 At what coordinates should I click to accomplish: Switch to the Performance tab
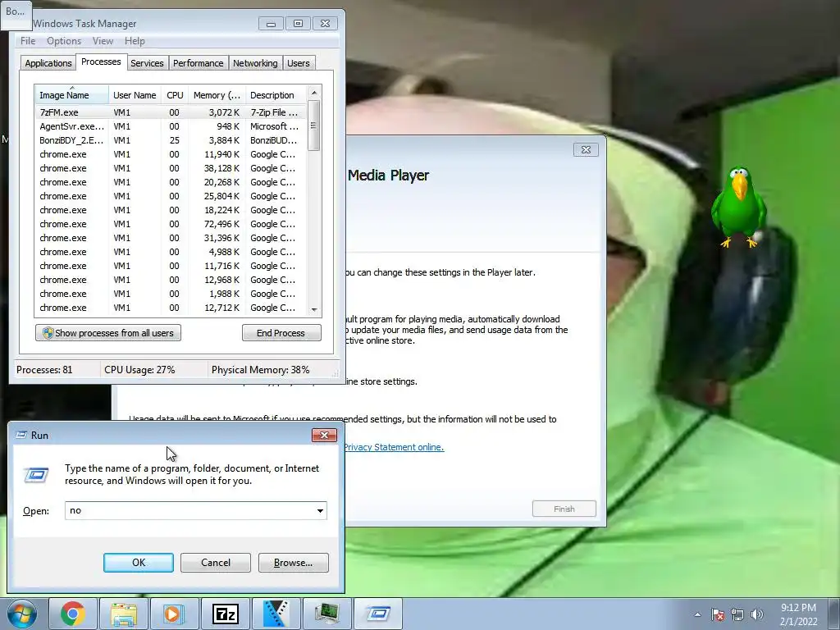(198, 63)
